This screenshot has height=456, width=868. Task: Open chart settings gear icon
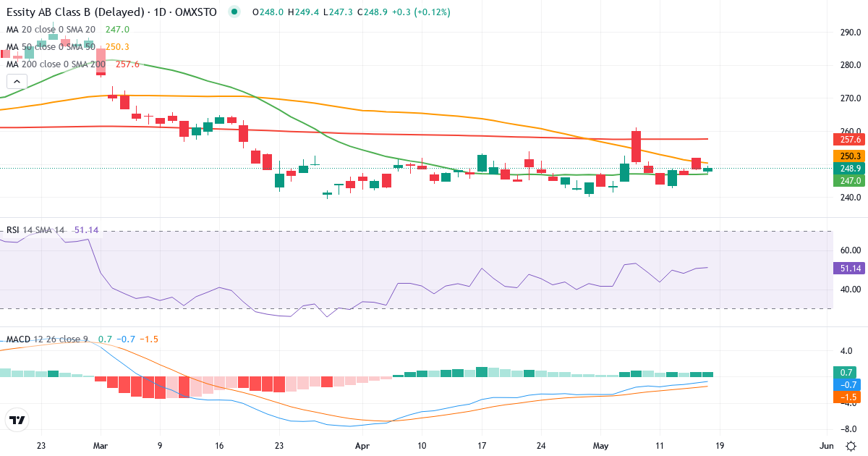(851, 446)
